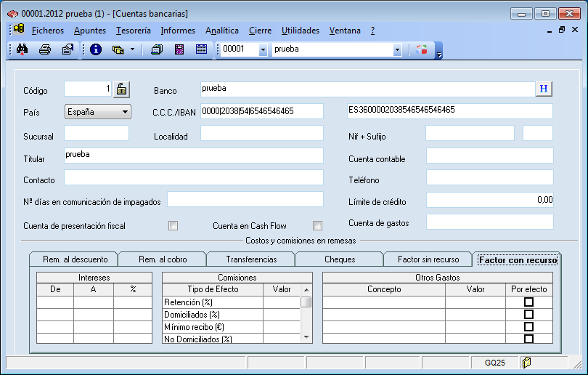Click the calculator icon in toolbar

tap(179, 49)
